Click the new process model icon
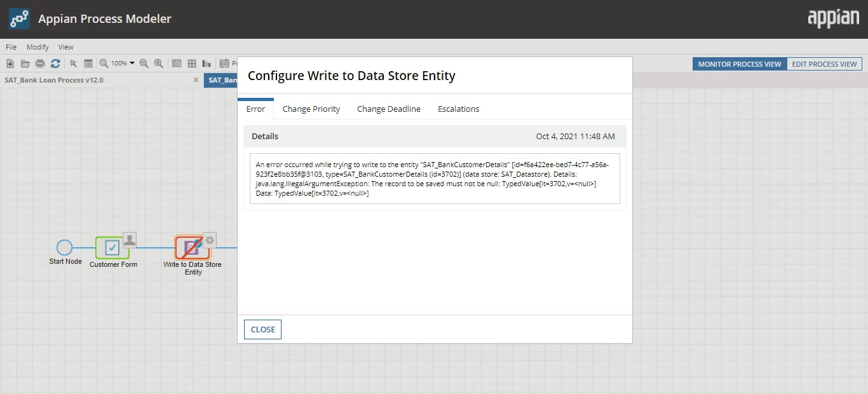The width and height of the screenshot is (868, 394). click(10, 64)
